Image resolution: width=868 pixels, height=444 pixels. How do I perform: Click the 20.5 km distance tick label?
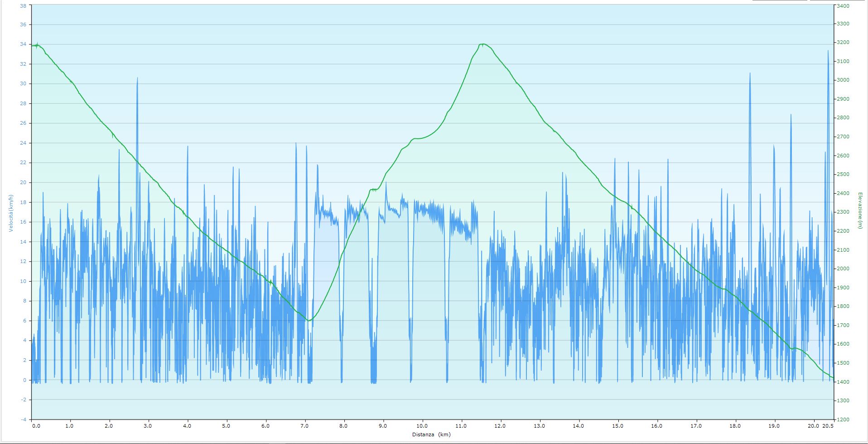tap(828, 426)
